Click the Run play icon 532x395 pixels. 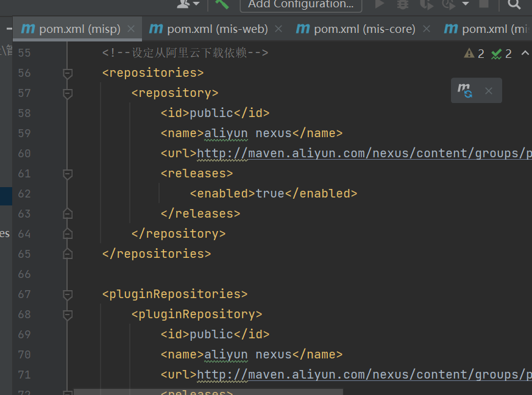coord(380,4)
